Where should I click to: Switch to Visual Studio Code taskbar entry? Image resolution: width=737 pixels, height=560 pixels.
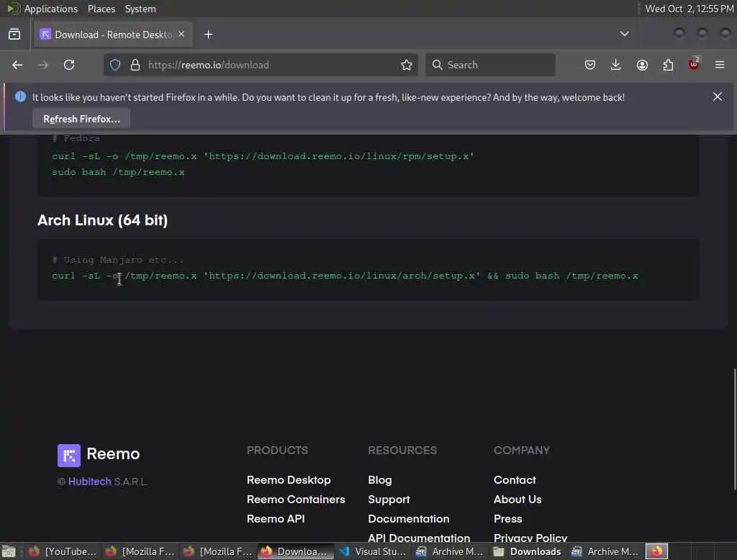pos(372,551)
